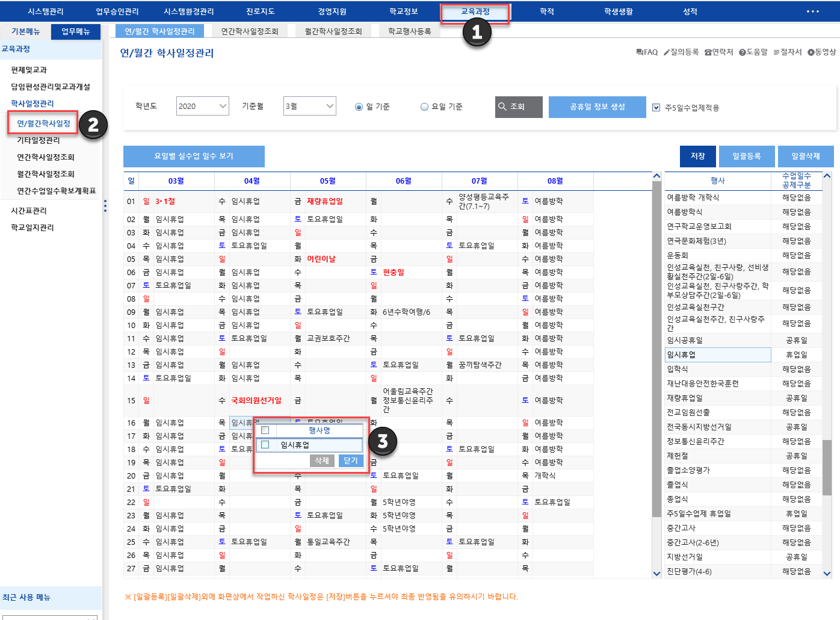Open the 기준월 3월 dropdown
Image resolution: width=840 pixels, height=620 pixels.
click(x=310, y=106)
